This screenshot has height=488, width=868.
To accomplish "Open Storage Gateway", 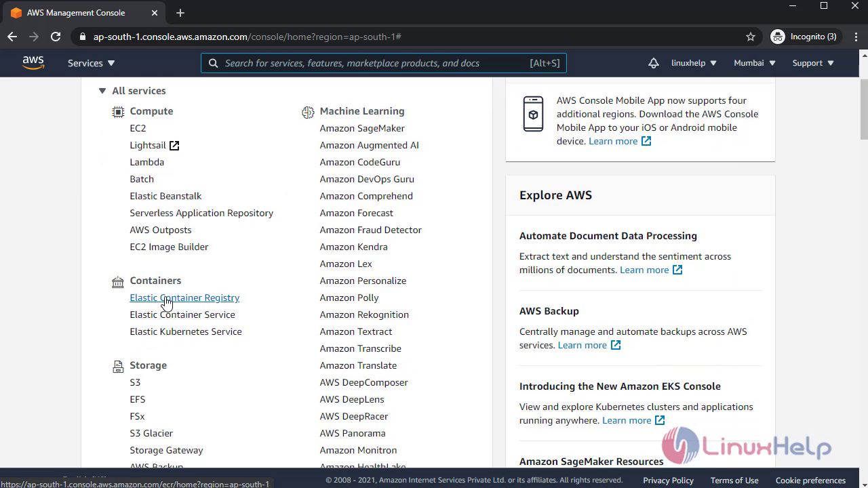I will click(166, 450).
